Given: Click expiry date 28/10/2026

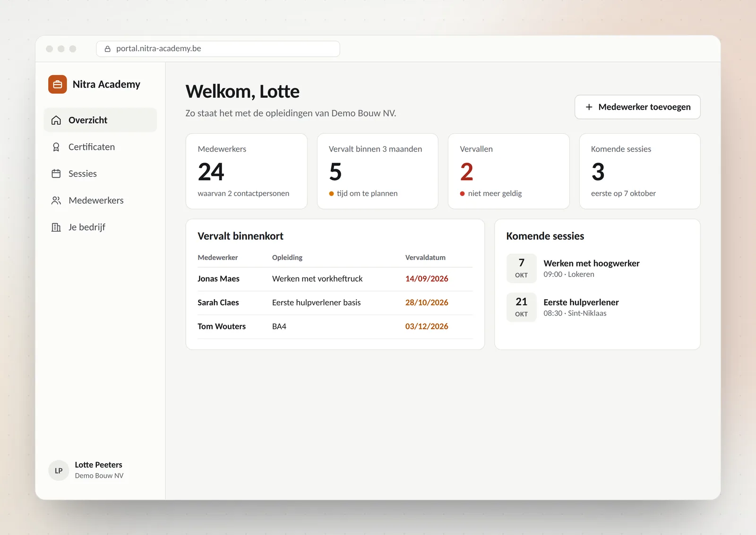Looking at the screenshot, I should coord(427,302).
